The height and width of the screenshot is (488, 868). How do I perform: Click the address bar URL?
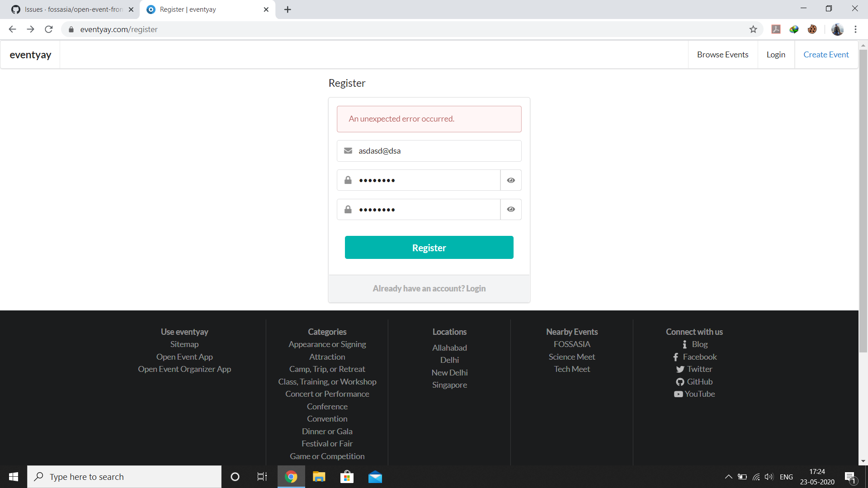point(119,29)
